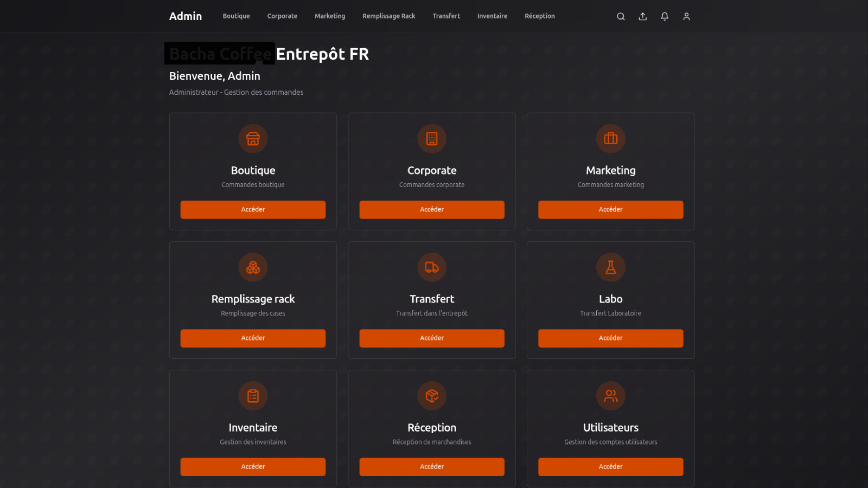The height and width of the screenshot is (488, 868).
Task: Open the notifications bell
Action: [x=665, y=16]
